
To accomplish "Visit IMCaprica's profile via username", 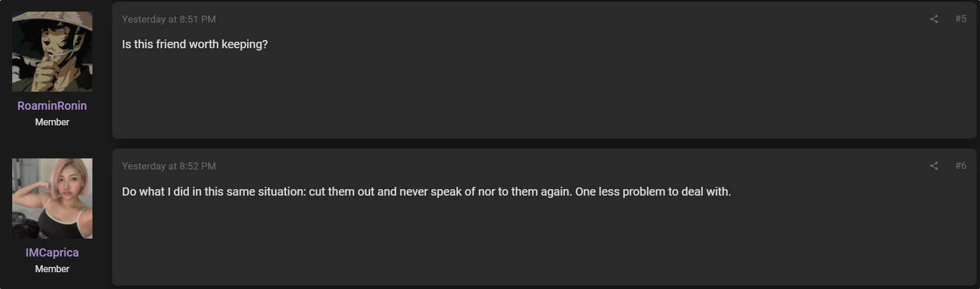I will tap(52, 252).
